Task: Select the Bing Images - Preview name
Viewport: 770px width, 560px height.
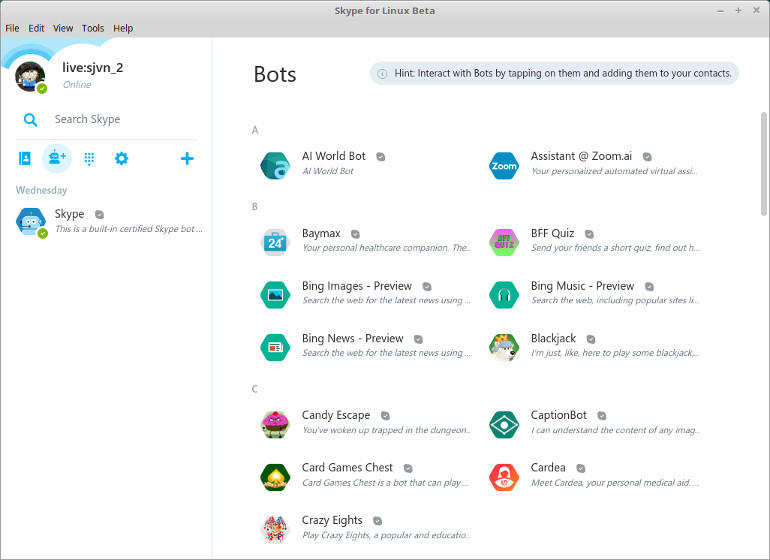Action: (357, 286)
